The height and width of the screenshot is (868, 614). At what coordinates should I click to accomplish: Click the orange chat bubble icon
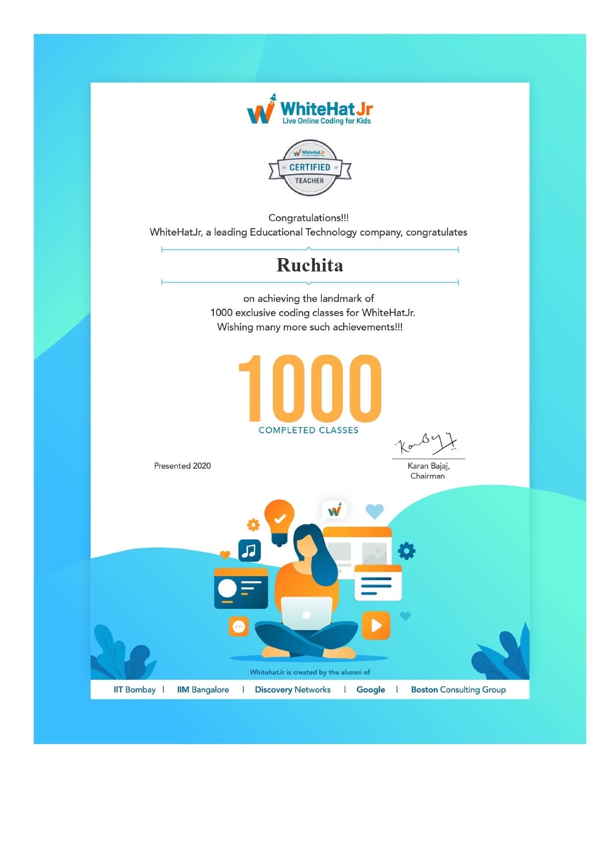239,627
